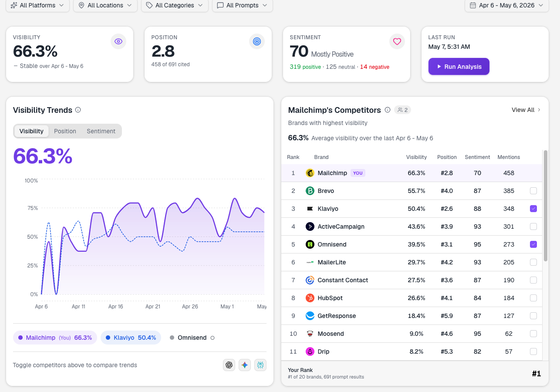Uncheck the Klaviyo comparison checkbox

(x=533, y=209)
